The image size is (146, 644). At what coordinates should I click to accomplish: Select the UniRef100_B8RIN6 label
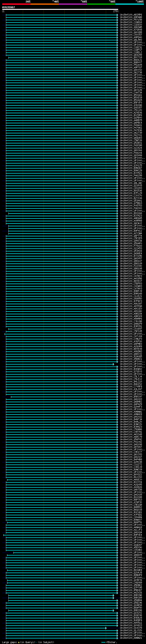(x=131, y=595)
